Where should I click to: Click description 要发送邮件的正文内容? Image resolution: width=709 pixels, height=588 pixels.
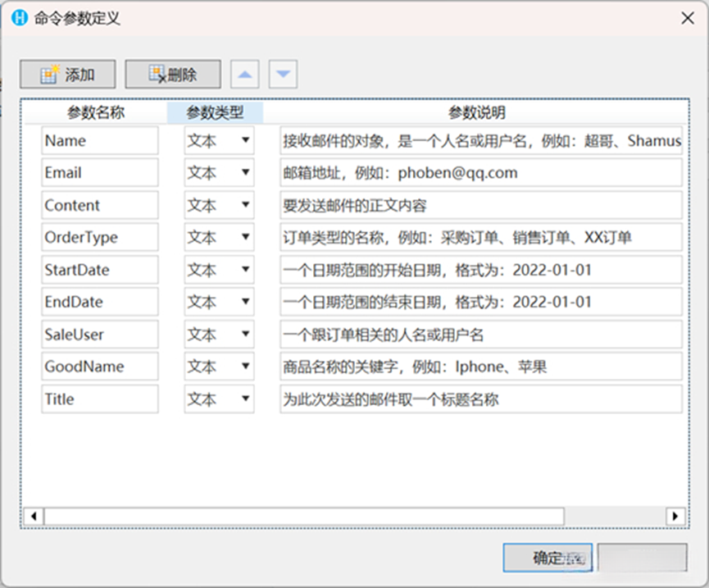tap(481, 205)
